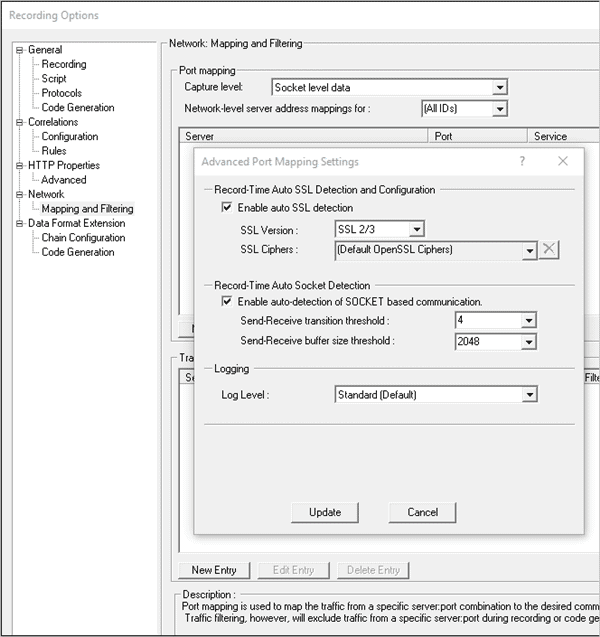Open the SSL Version dropdown
This screenshot has height=637, width=600.
tap(416, 229)
